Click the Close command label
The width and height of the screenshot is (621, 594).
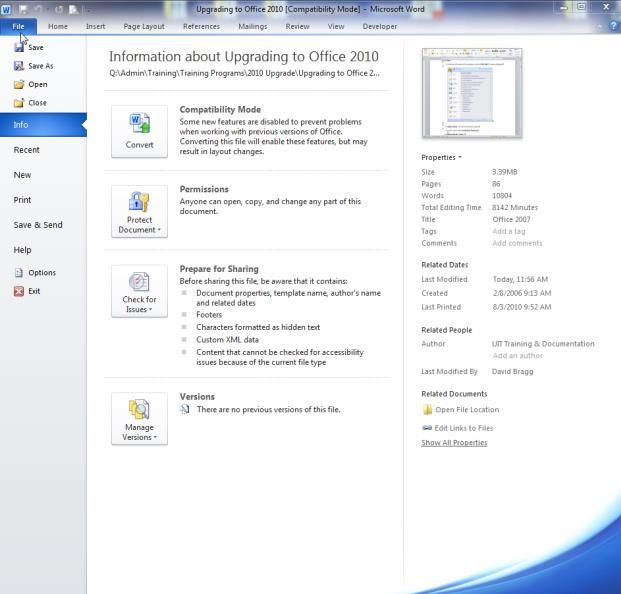pos(37,103)
